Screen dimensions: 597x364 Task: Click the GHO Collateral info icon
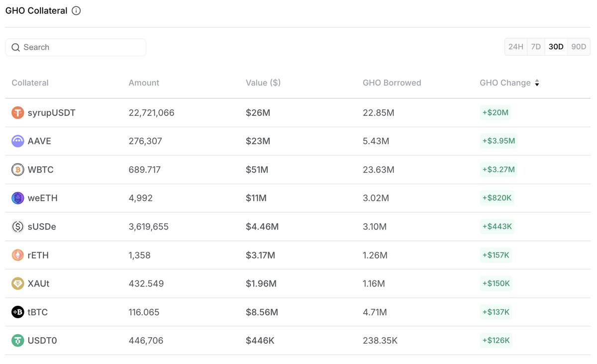click(x=76, y=10)
